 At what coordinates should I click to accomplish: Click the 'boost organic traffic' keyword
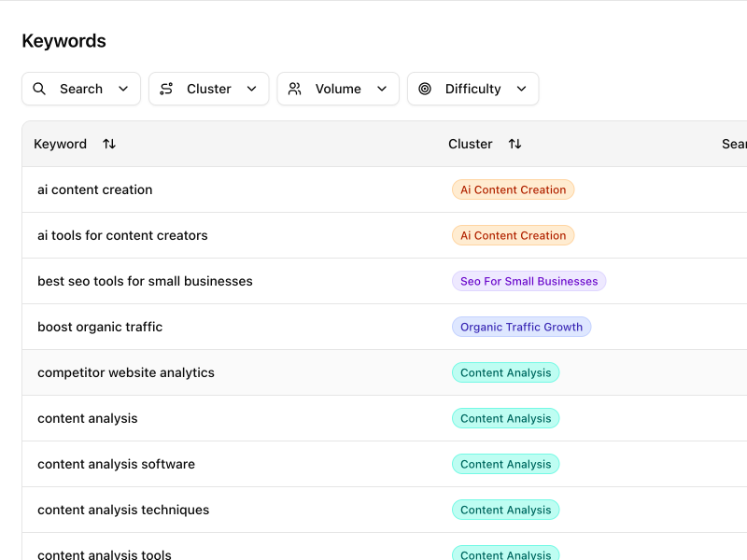[100, 327]
